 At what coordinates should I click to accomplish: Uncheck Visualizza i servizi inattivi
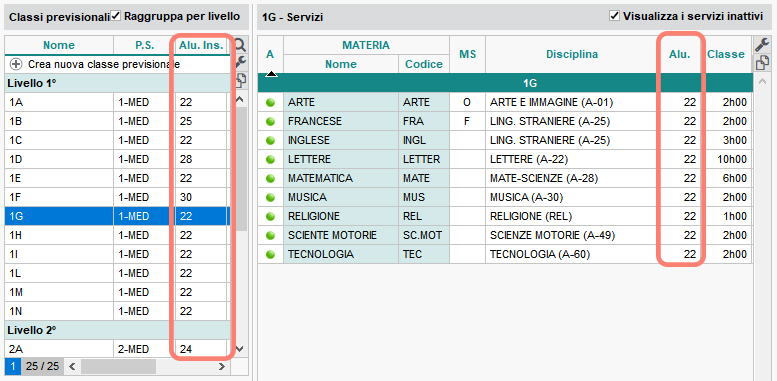(614, 16)
